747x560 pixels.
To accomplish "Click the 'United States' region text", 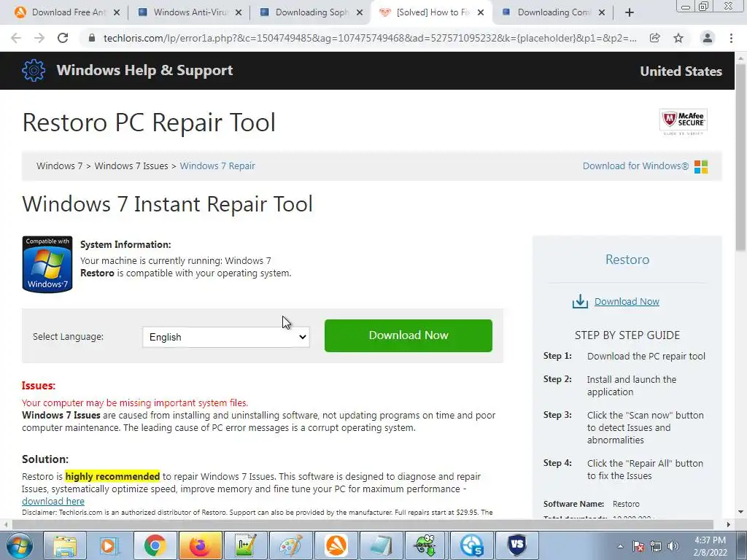I will tap(681, 71).
